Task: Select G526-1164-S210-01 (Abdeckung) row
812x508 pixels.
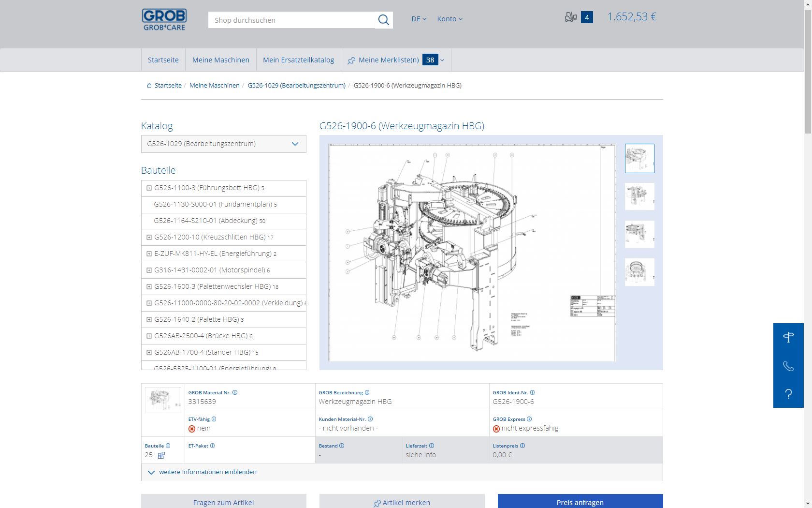Action: pyautogui.click(x=224, y=221)
